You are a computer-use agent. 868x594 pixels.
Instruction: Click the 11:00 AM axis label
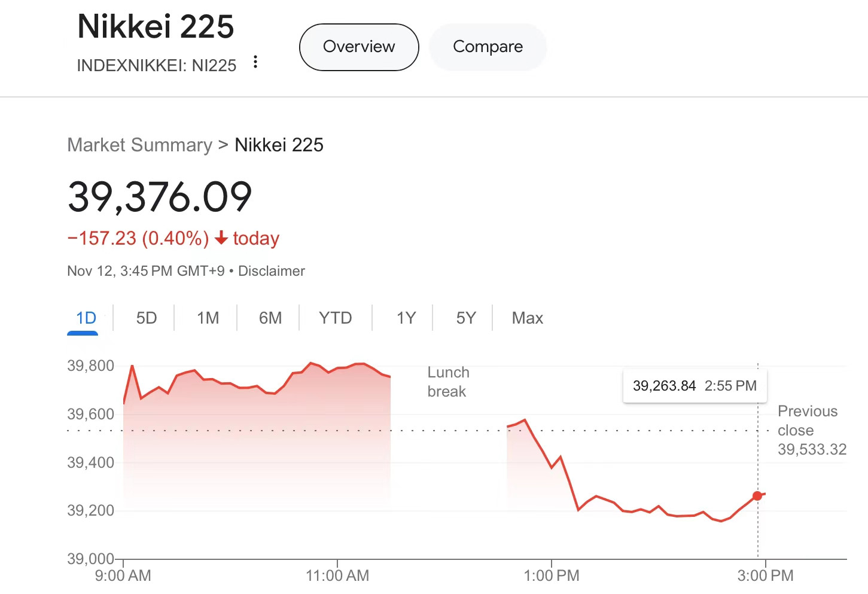(x=337, y=575)
